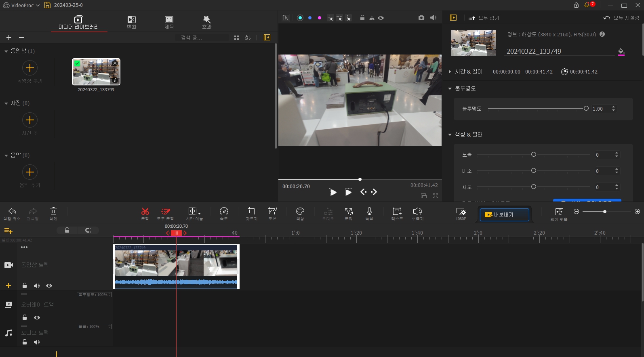Select the Crop (자르기) tool
644x357 pixels.
click(251, 213)
